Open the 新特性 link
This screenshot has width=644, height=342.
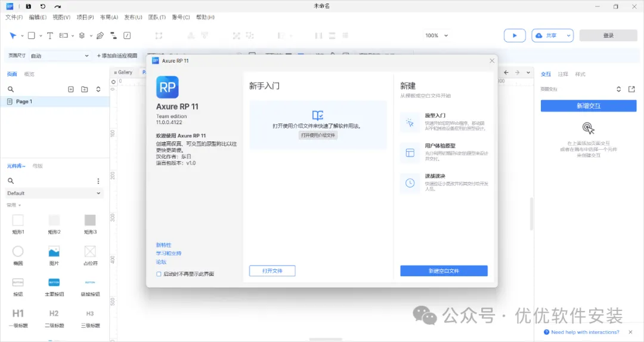[x=163, y=245]
